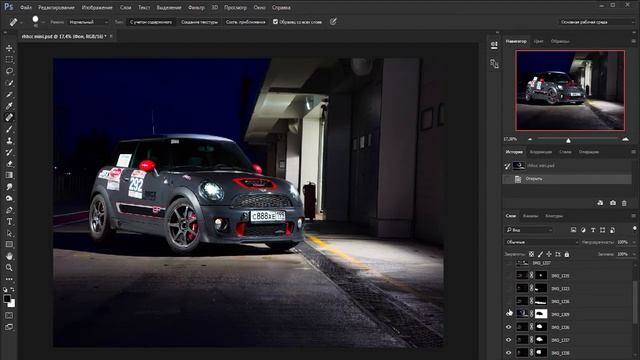Screen dimensions: 640x360
Task: Select the Hand tool
Action: [9, 256]
